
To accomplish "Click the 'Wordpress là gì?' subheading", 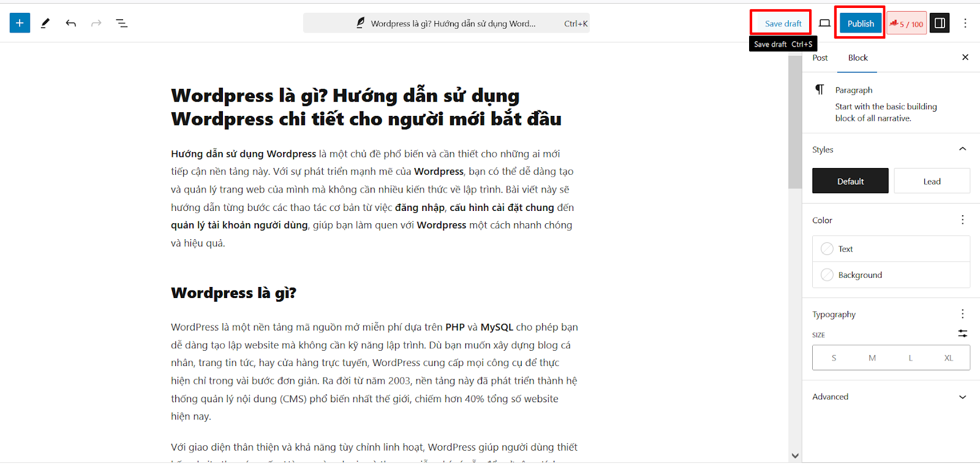I will 233,293.
